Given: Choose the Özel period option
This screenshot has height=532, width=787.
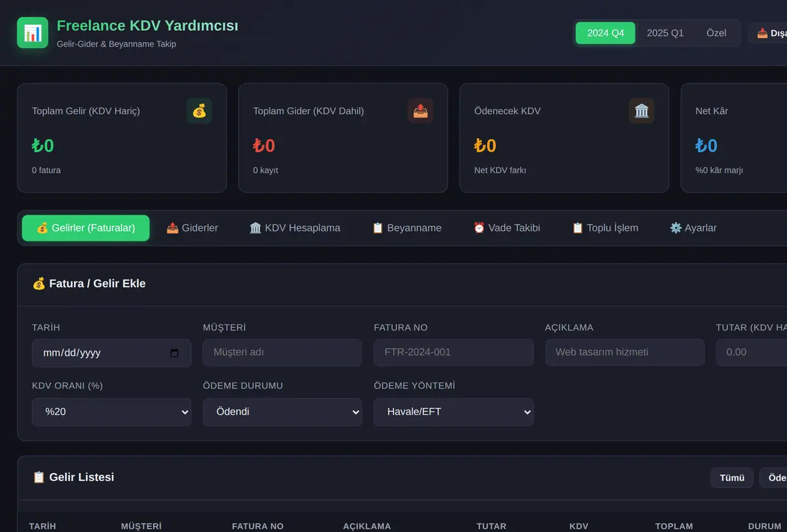Looking at the screenshot, I should pos(716,33).
